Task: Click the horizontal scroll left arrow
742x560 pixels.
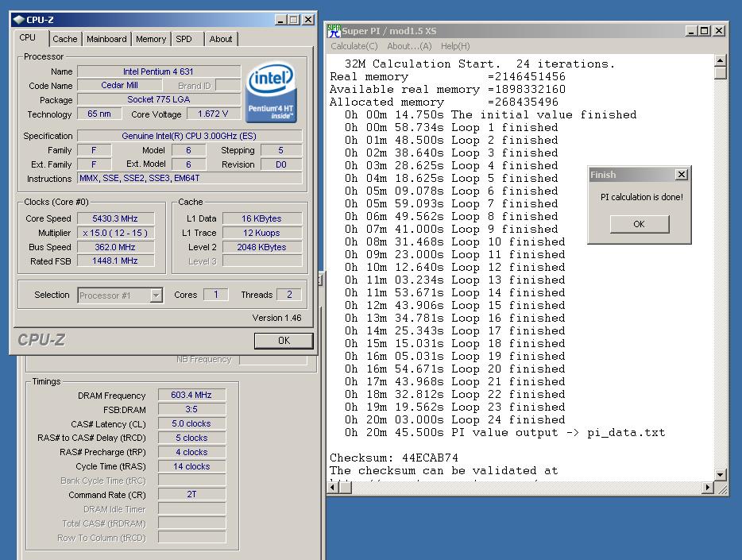Action: [334, 487]
